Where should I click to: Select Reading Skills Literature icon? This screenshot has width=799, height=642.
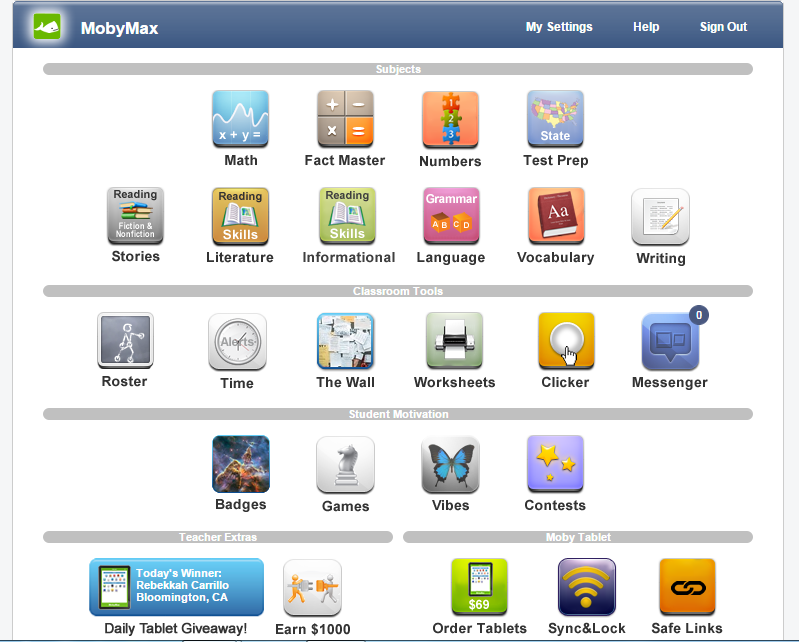pyautogui.click(x=240, y=216)
